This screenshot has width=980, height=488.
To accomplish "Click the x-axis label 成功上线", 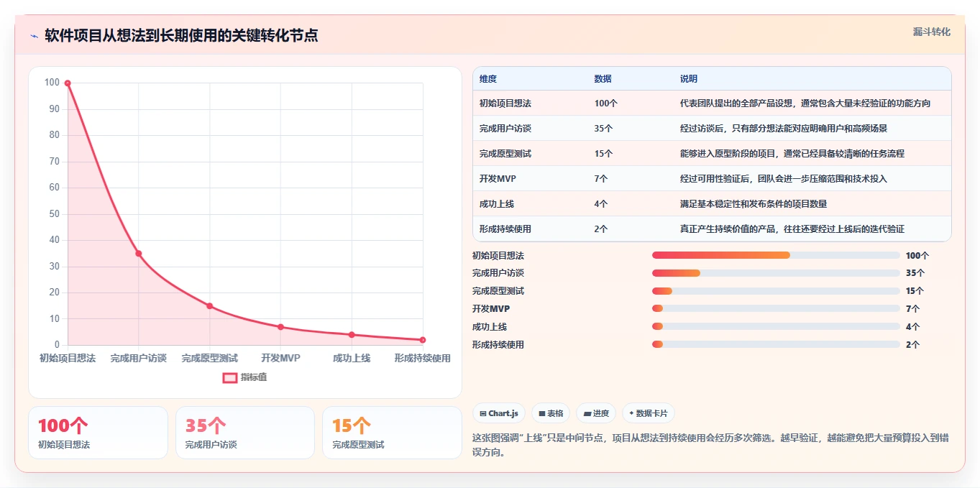I will point(352,358).
